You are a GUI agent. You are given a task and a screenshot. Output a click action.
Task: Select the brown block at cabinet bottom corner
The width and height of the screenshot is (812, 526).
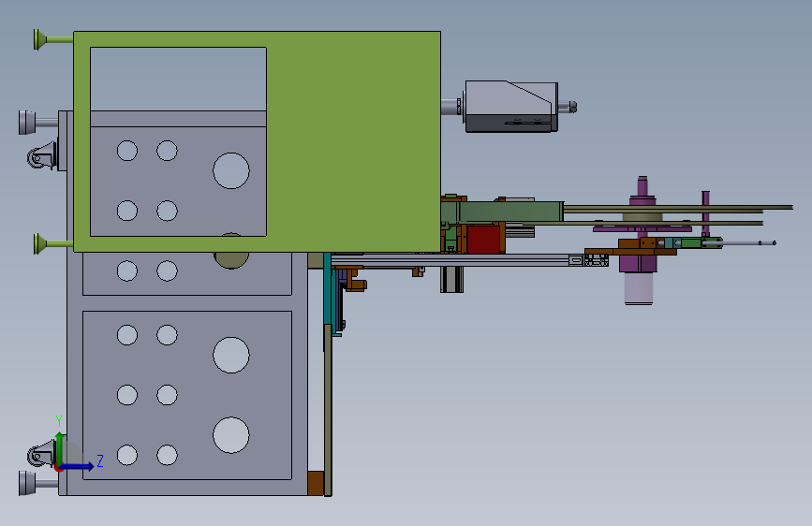(316, 483)
